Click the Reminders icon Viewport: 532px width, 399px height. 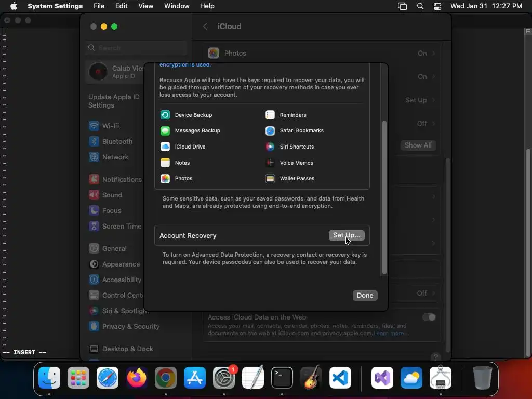click(x=270, y=115)
